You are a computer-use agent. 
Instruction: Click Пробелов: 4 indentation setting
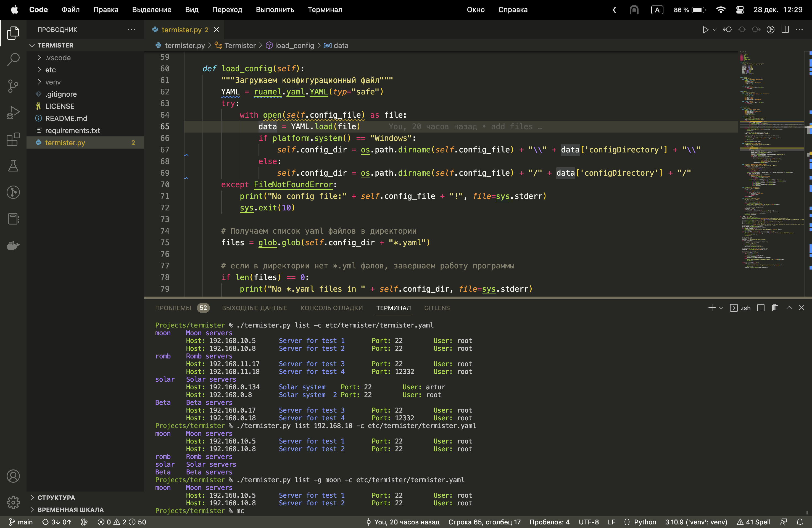pyautogui.click(x=549, y=522)
